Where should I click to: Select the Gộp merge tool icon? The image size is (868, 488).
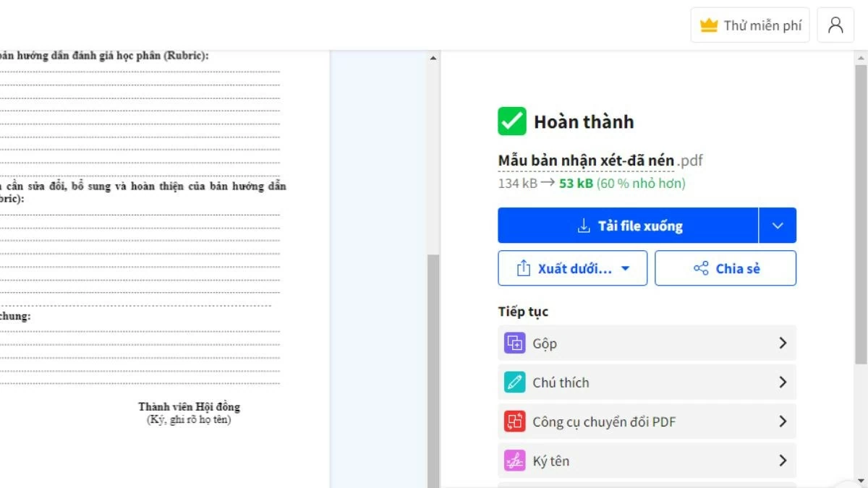tap(514, 343)
